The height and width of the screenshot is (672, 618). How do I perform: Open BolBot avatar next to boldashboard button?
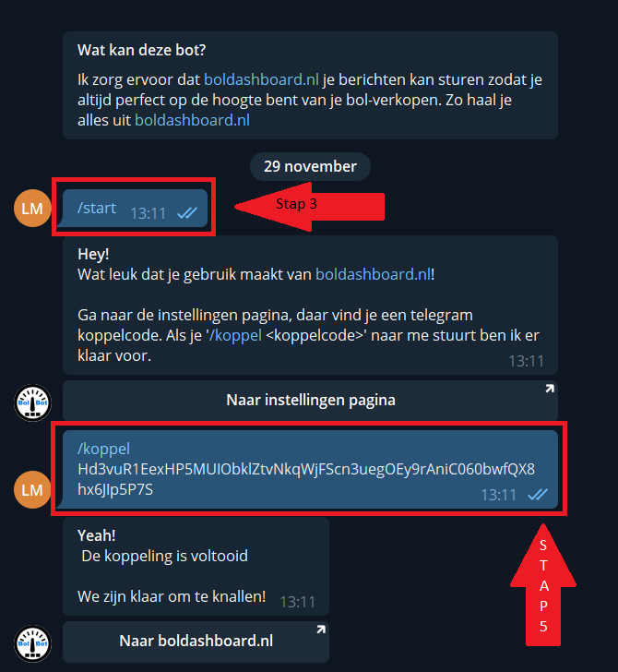click(32, 643)
